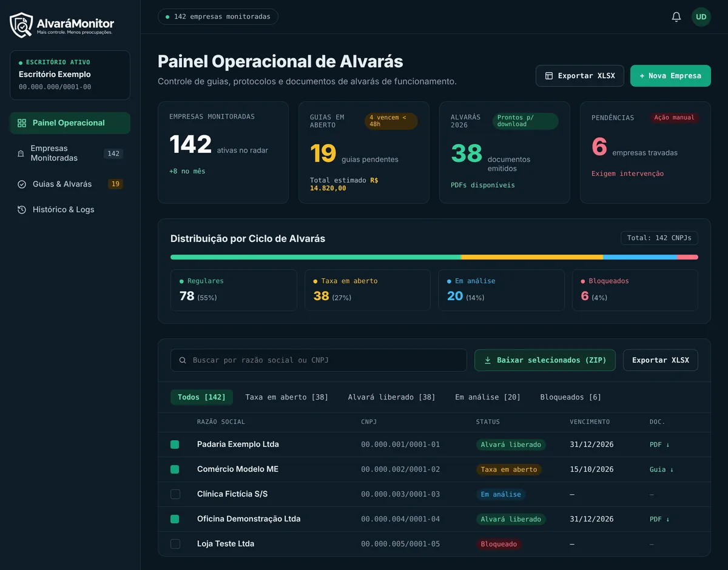Click the red Bloqueados segment of distribution bar
Screen dimensions: 728x570
click(687, 257)
